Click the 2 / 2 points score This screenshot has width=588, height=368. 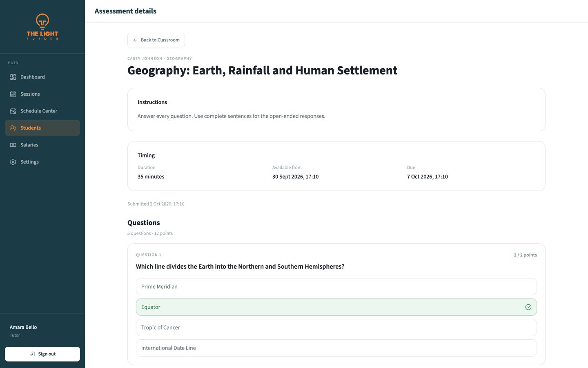pos(526,255)
